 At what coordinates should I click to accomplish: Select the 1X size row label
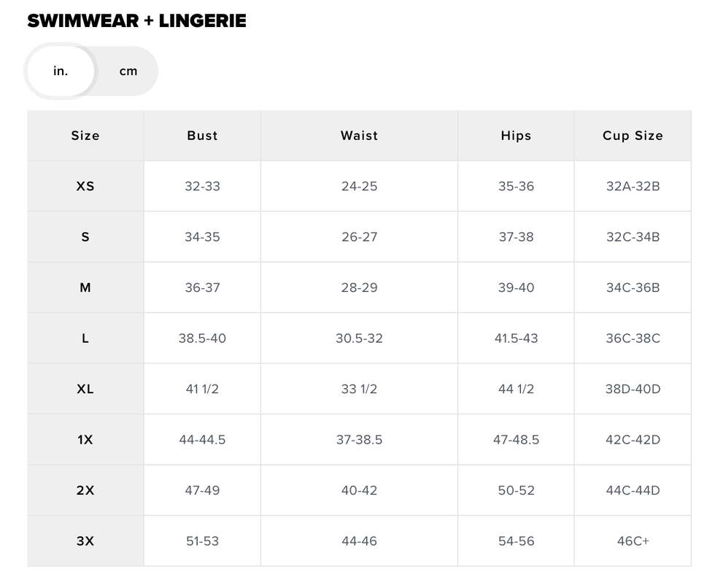tap(85, 440)
